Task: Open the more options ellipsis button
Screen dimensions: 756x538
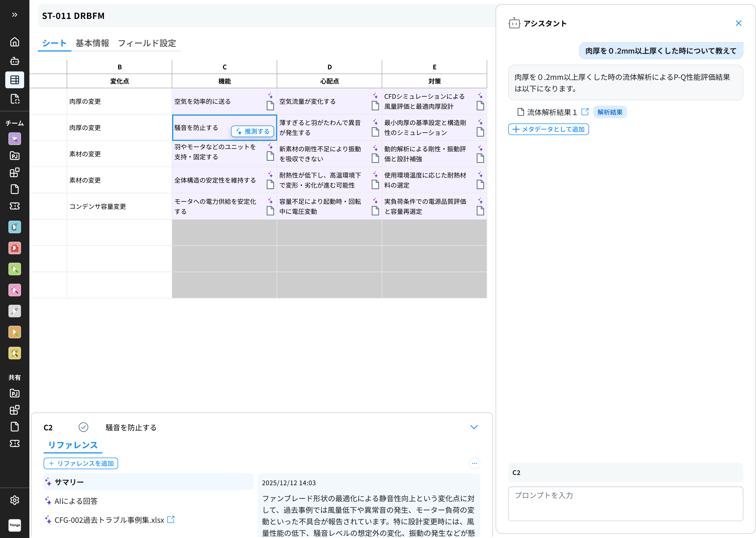Action: click(x=474, y=463)
